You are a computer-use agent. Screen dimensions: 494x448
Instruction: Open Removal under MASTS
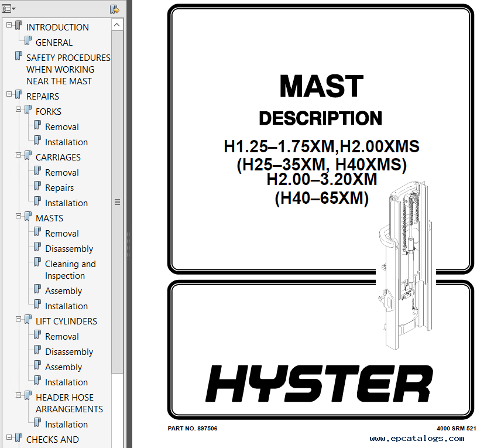click(62, 234)
